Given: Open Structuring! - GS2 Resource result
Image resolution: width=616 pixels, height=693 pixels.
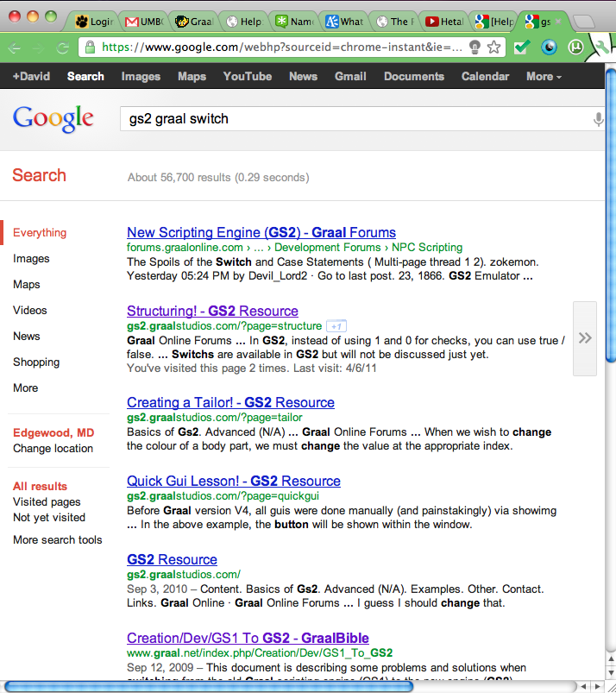Looking at the screenshot, I should pos(212,312).
